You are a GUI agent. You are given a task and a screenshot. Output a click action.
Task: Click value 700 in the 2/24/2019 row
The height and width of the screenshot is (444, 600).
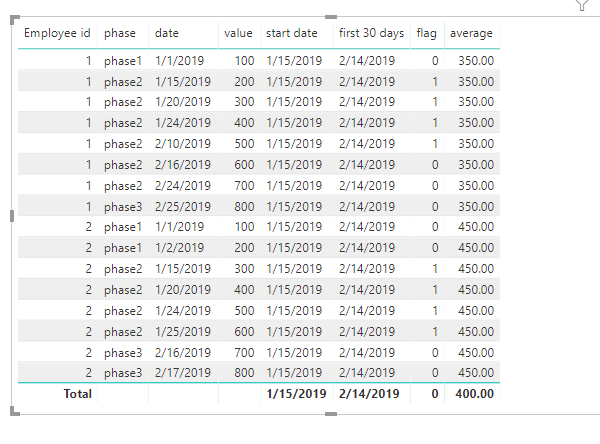[244, 186]
